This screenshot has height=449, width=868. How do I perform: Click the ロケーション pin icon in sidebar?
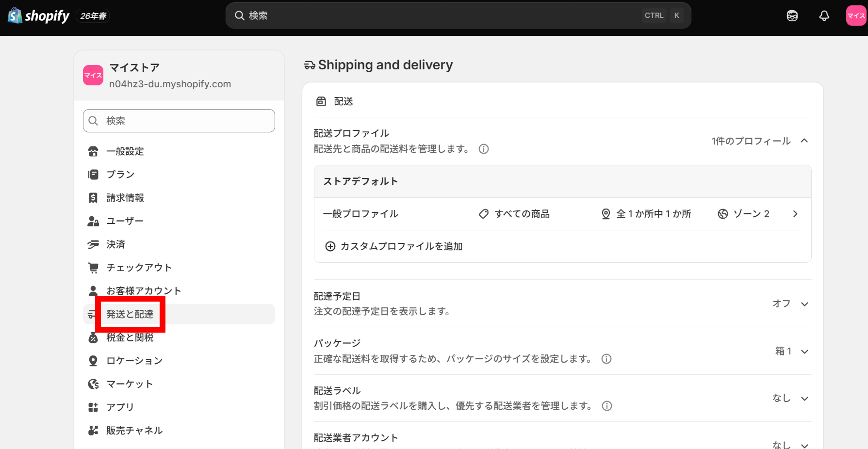pyautogui.click(x=93, y=361)
